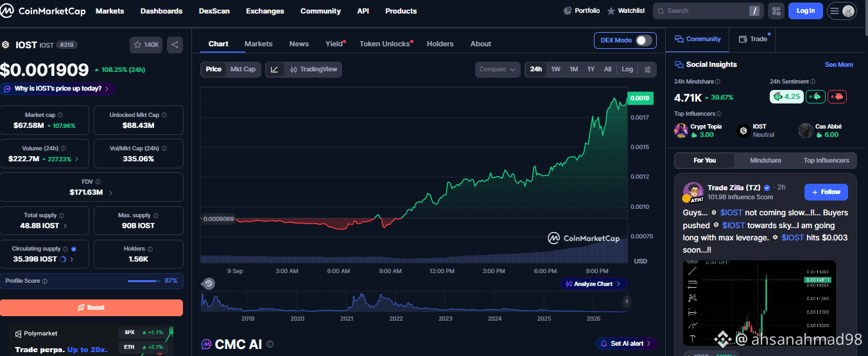Screen dimensions: 868x356
Task: Expand Why is IOST's price up today
Action: point(58,89)
